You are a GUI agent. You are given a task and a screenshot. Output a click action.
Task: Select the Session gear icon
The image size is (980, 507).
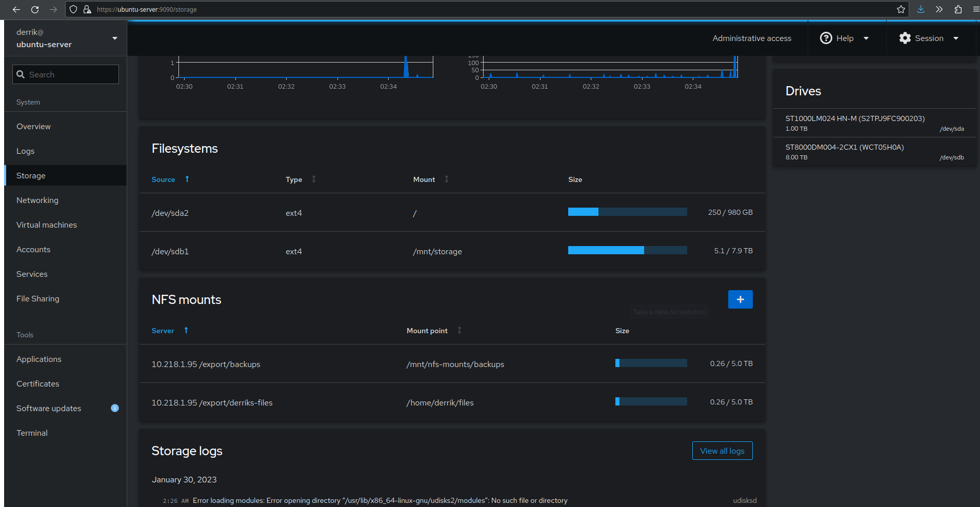(x=906, y=38)
